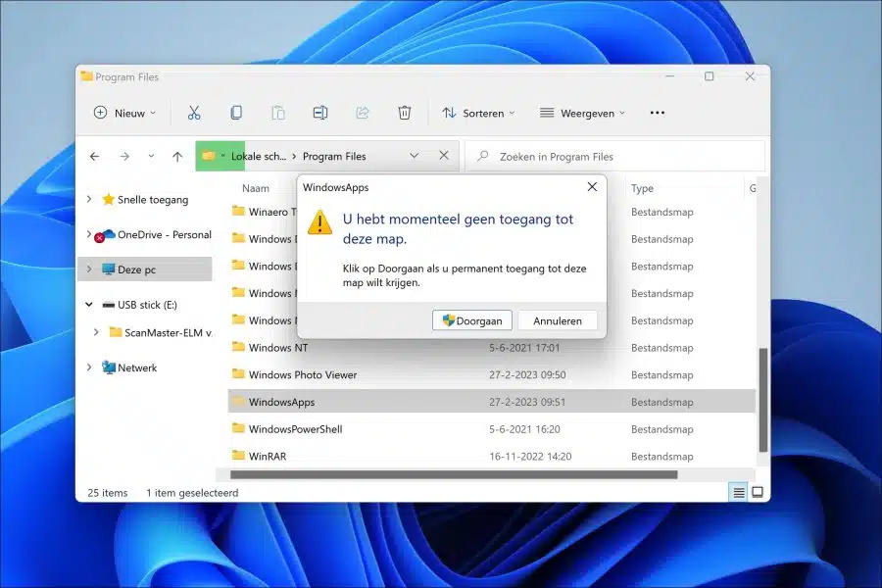Select the WindowsApps folder row
Viewport: 882px width, 588px height.
click(x=492, y=401)
